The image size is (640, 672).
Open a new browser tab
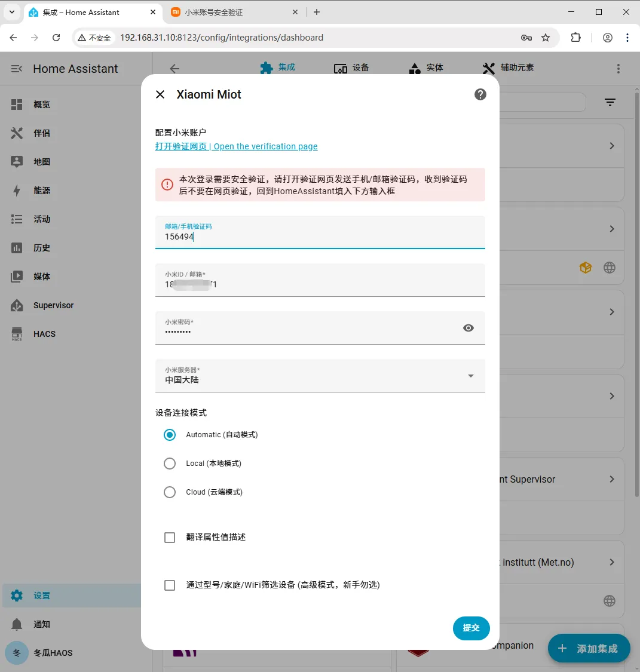point(317,12)
